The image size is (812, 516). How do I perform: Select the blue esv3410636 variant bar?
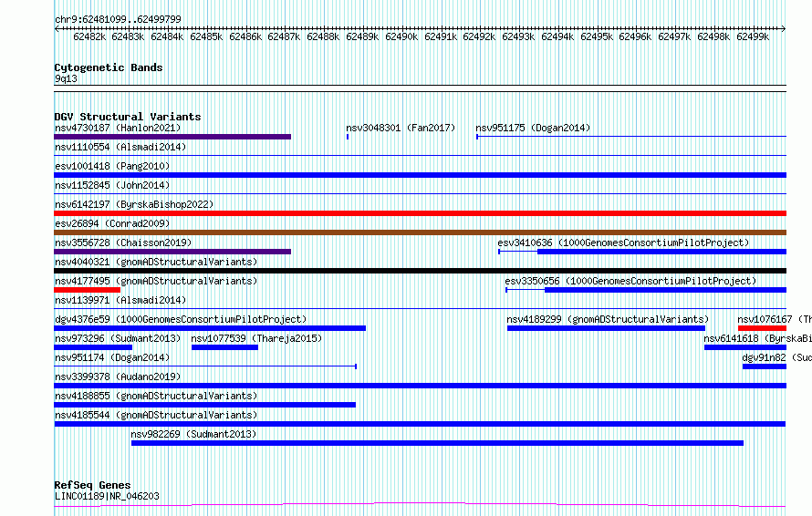tap(661, 252)
